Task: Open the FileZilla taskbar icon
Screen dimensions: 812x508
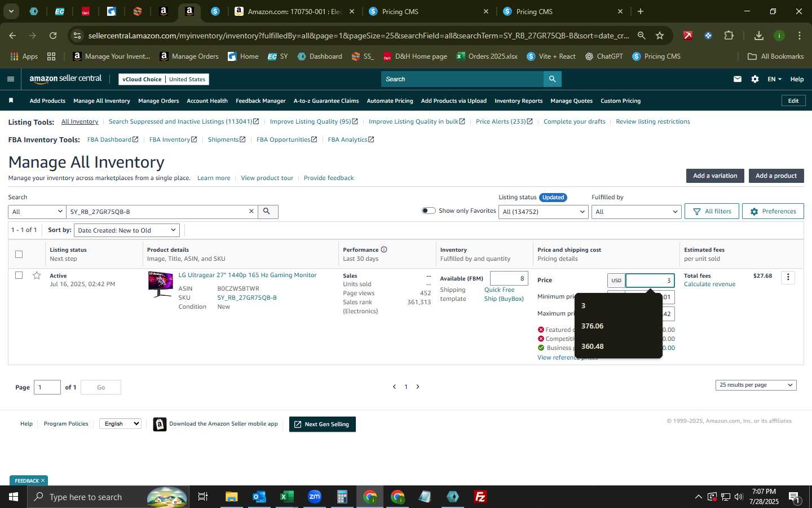Action: 480,497
